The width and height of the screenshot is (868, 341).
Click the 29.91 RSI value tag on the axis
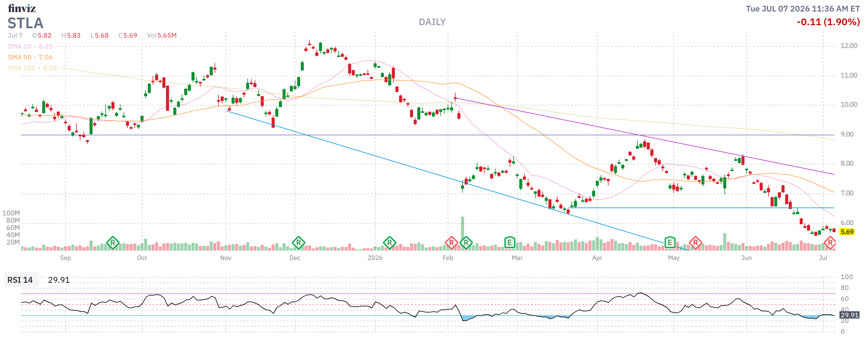(x=849, y=315)
